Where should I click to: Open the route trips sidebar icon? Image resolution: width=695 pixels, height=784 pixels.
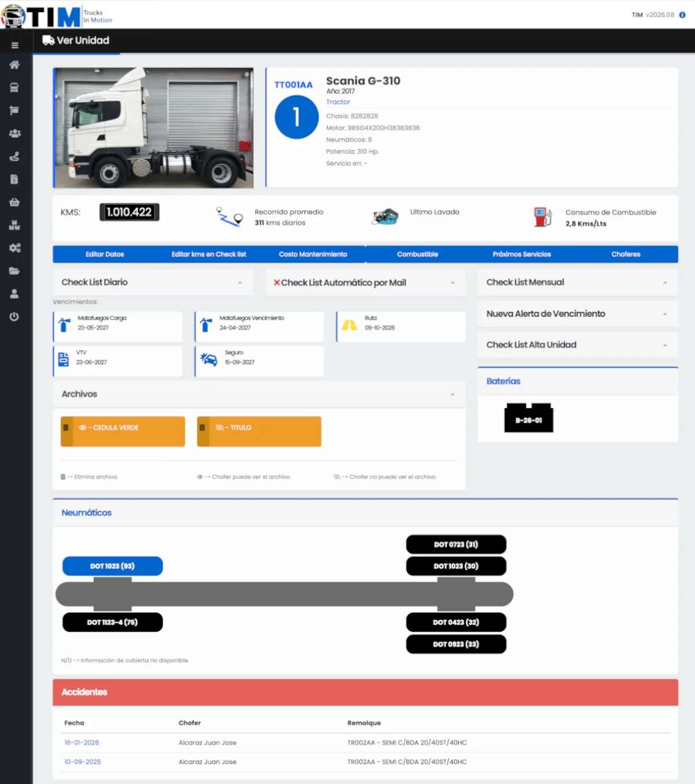(x=14, y=156)
